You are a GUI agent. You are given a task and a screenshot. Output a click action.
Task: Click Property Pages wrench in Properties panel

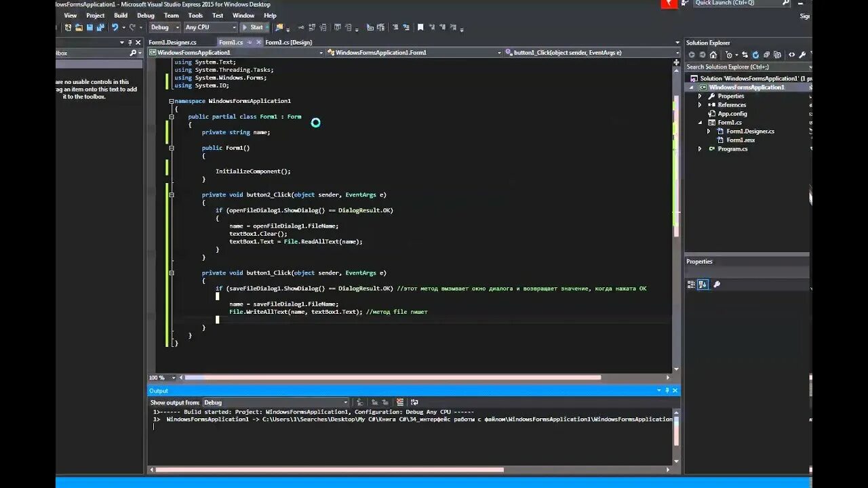coord(717,285)
